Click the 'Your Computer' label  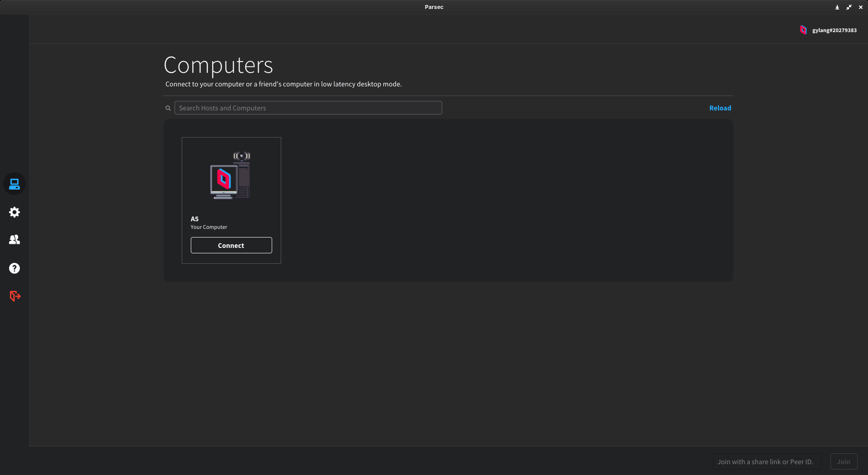209,227
